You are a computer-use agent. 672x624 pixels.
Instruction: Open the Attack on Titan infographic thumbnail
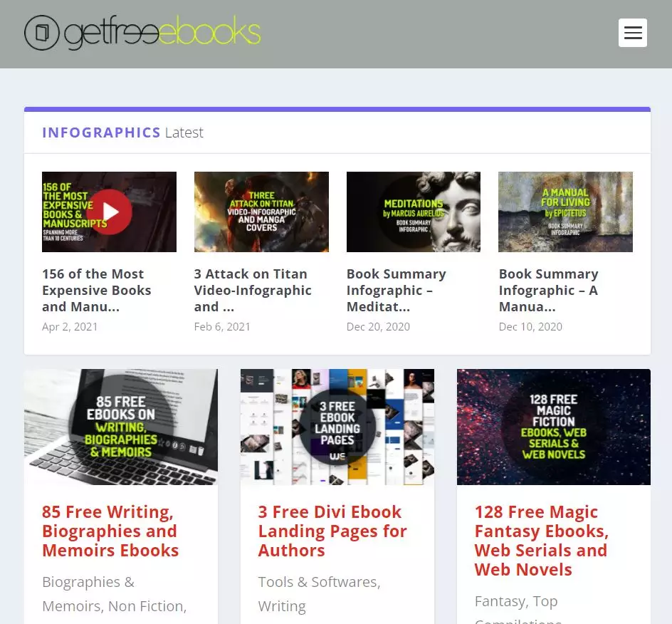261,212
